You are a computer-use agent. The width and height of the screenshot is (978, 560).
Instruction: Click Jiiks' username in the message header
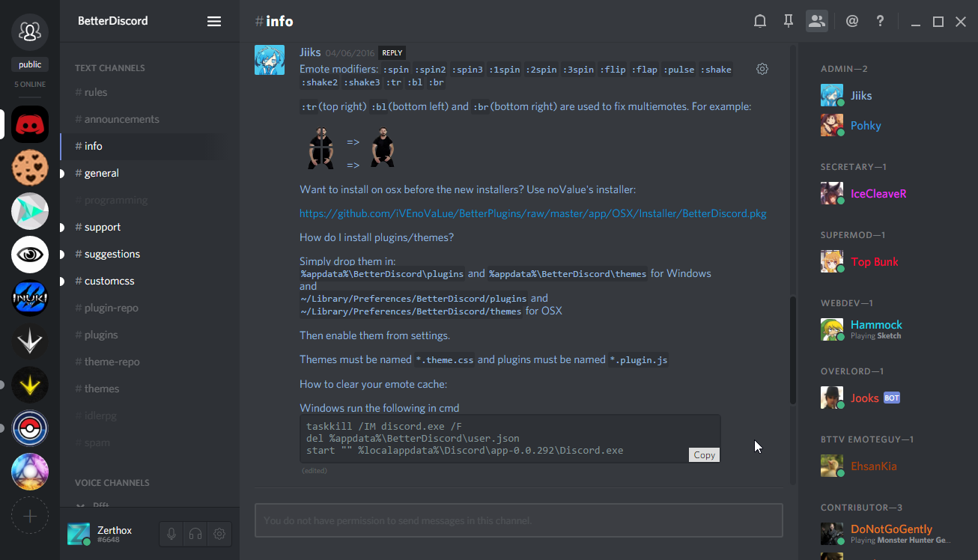pyautogui.click(x=310, y=52)
